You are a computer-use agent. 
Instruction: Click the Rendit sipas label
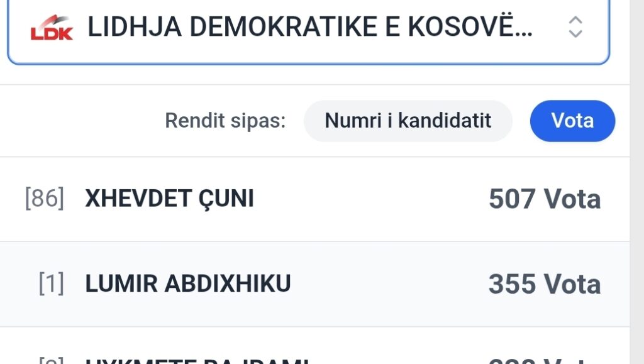click(225, 121)
